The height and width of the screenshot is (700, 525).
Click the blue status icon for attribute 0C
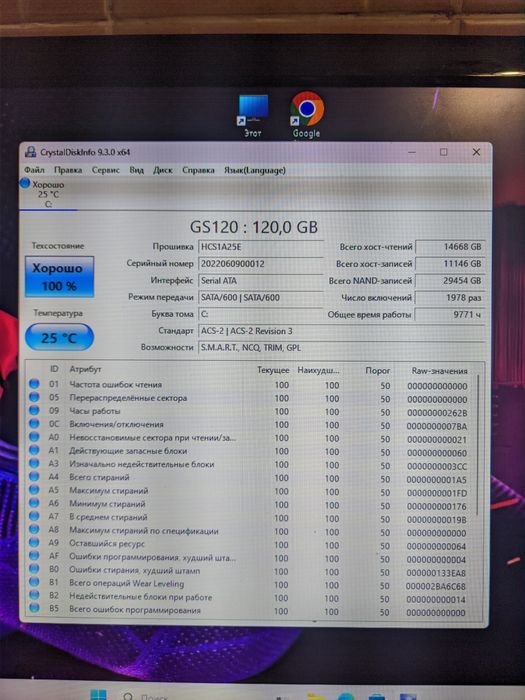[34, 424]
